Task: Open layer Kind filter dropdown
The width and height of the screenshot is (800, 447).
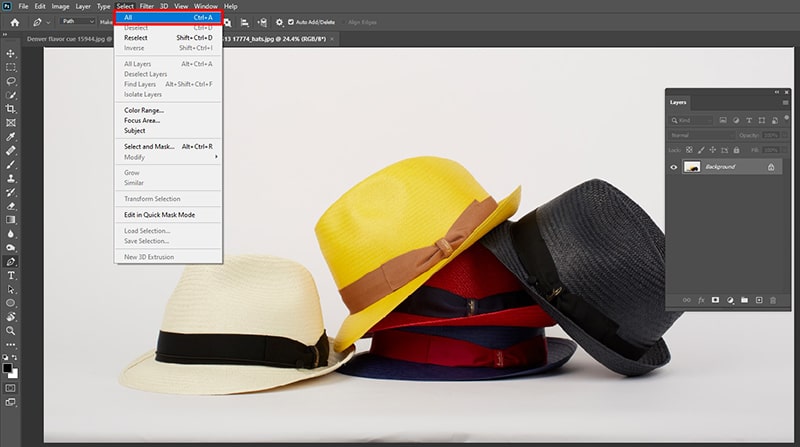Action: tap(691, 120)
